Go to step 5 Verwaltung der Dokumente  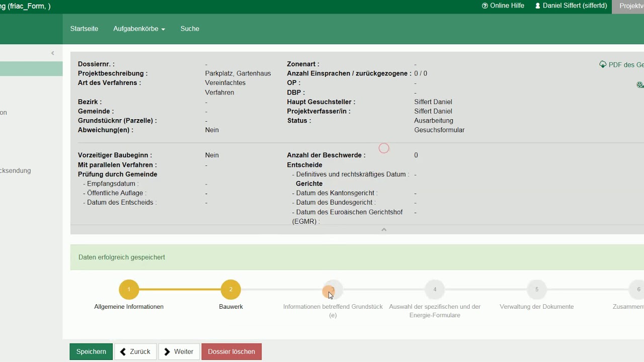point(537,290)
